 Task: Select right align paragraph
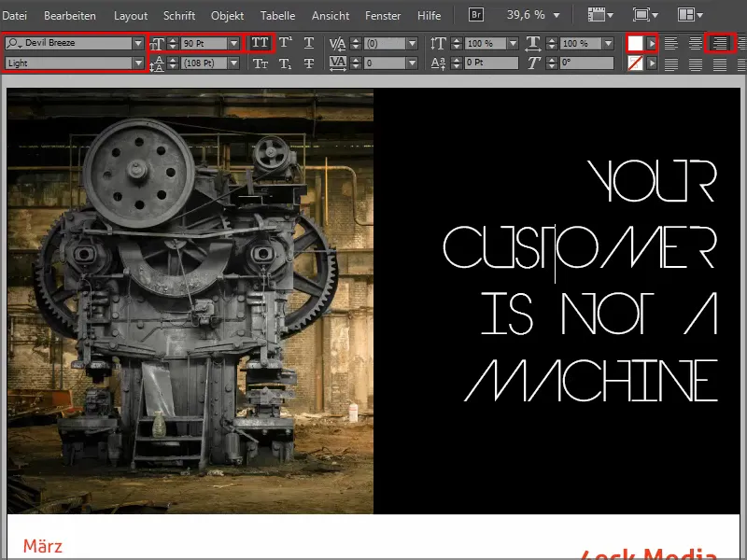tap(719, 43)
